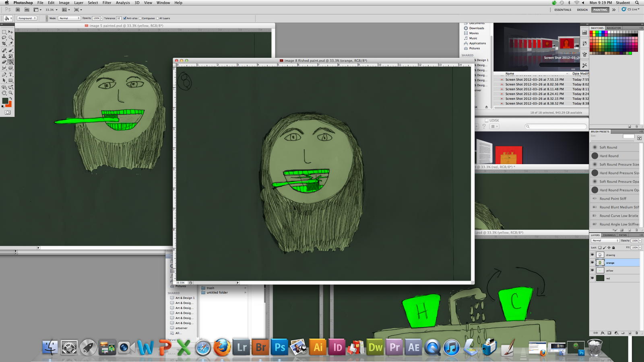Select the Clone Stamp tool
644x362 pixels.
point(4,56)
